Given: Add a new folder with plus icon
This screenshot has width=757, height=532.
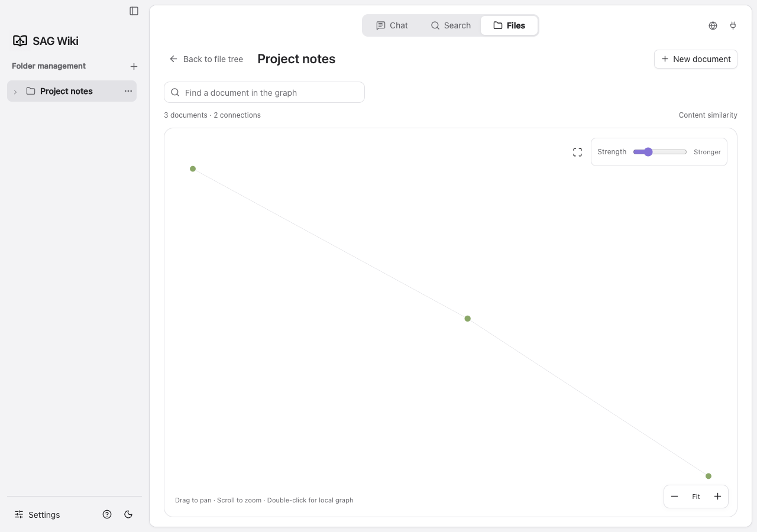Looking at the screenshot, I should tap(134, 66).
